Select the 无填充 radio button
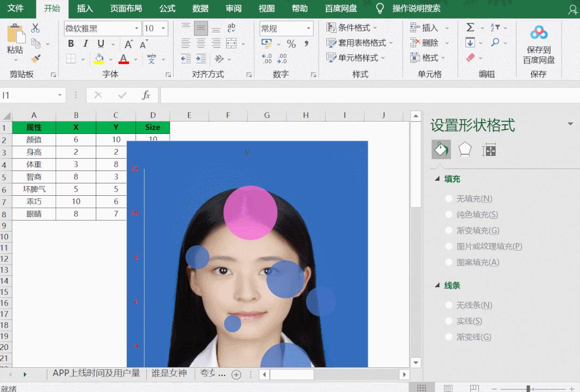Image resolution: width=580 pixels, height=392 pixels. coord(448,198)
